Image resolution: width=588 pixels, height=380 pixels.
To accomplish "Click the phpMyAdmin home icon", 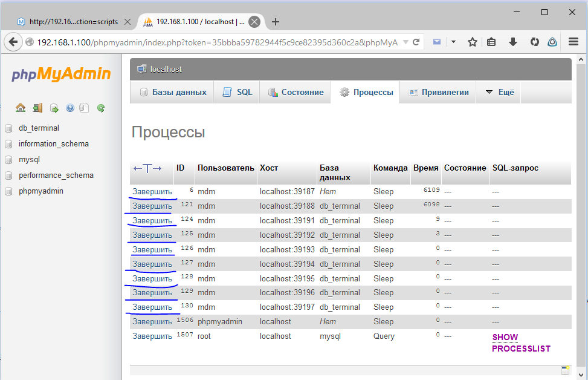I will [21, 108].
